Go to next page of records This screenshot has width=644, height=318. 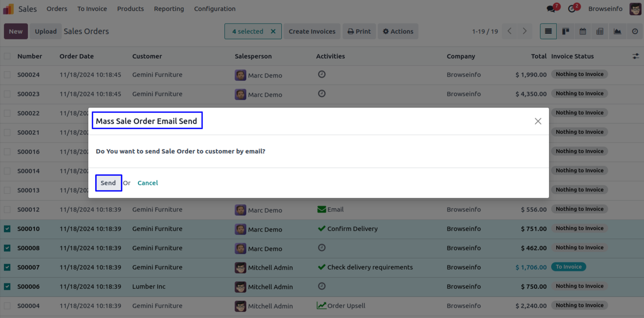pyautogui.click(x=525, y=31)
